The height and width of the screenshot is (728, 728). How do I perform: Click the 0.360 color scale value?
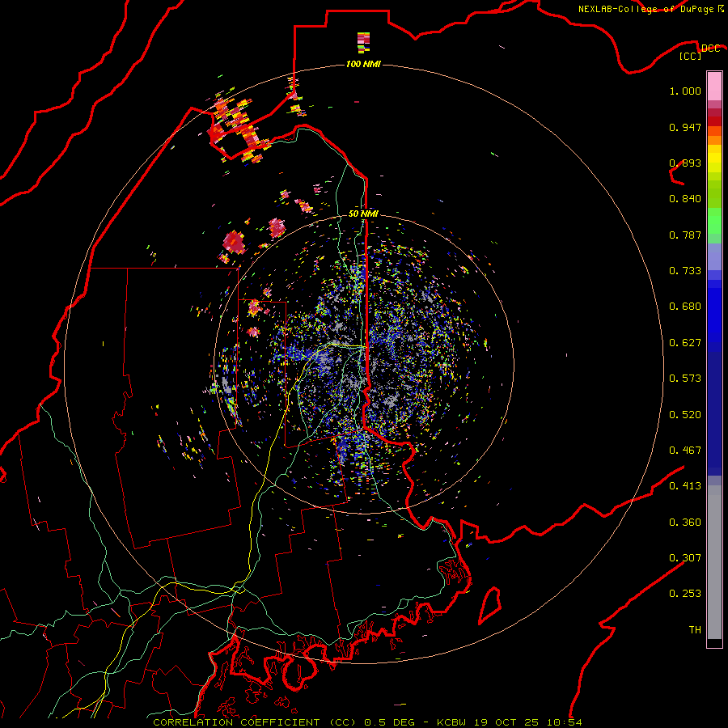685,523
